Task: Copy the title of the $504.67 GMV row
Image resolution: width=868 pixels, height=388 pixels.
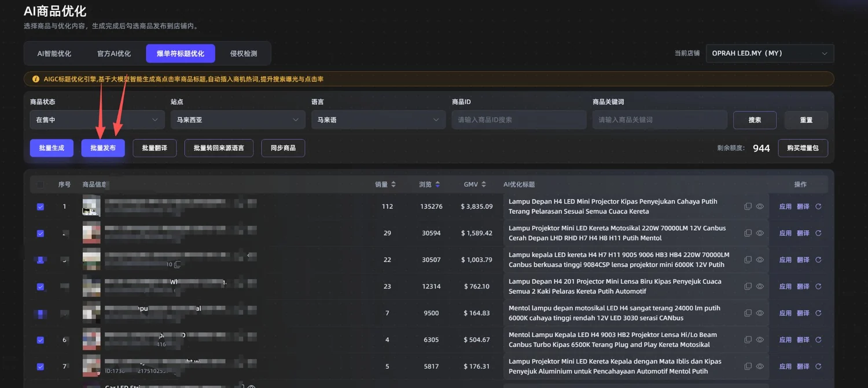Action: click(x=748, y=339)
